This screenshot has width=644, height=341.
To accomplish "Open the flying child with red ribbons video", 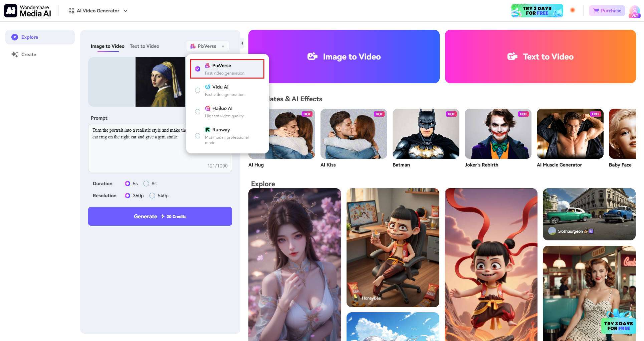I will click(x=491, y=264).
